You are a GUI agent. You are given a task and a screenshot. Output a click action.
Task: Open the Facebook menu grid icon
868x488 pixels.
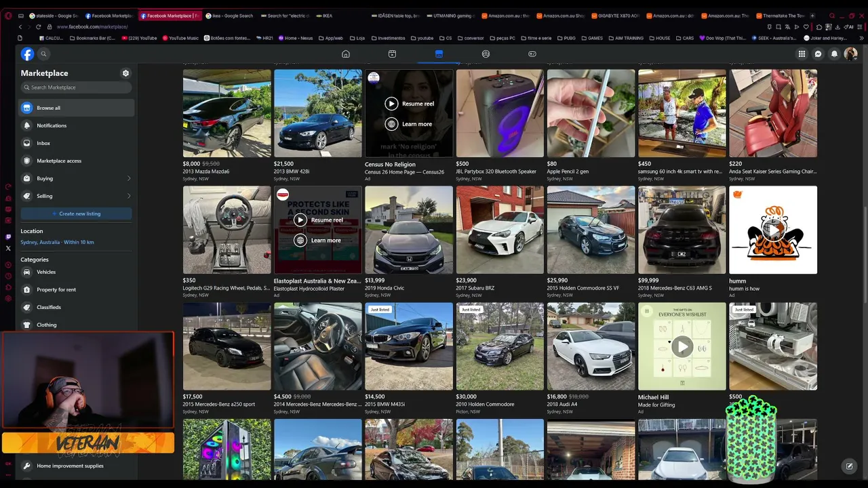tap(802, 54)
